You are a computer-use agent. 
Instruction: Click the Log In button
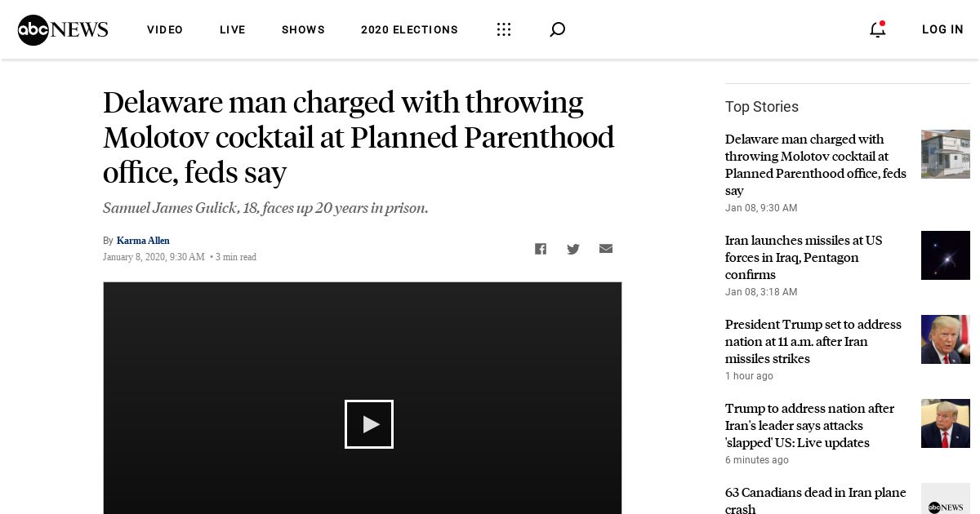[942, 30]
